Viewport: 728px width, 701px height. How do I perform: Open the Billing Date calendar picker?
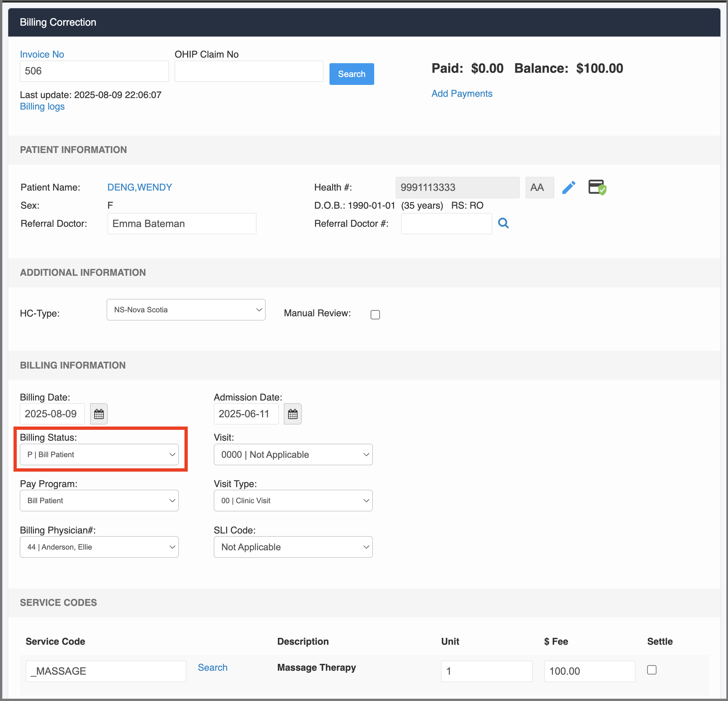[99, 414]
